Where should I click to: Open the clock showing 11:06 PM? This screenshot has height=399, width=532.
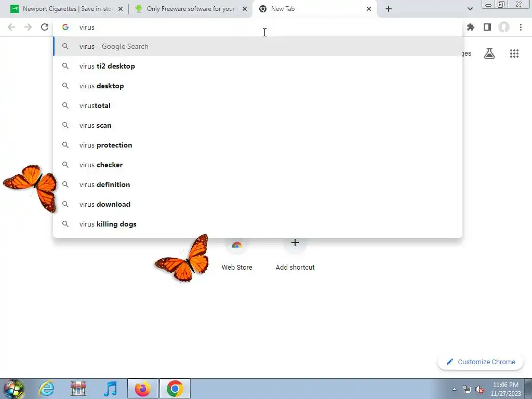point(506,389)
